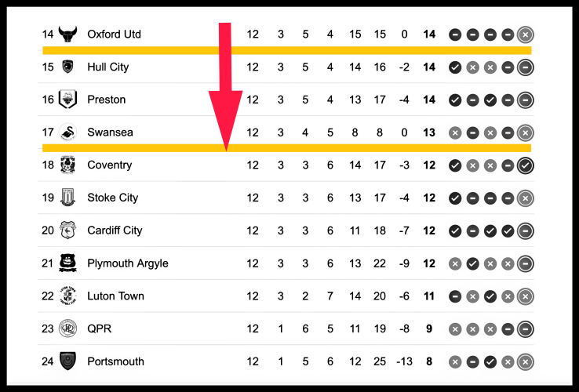Open the Coventry team link
The image size is (579, 392).
point(109,165)
